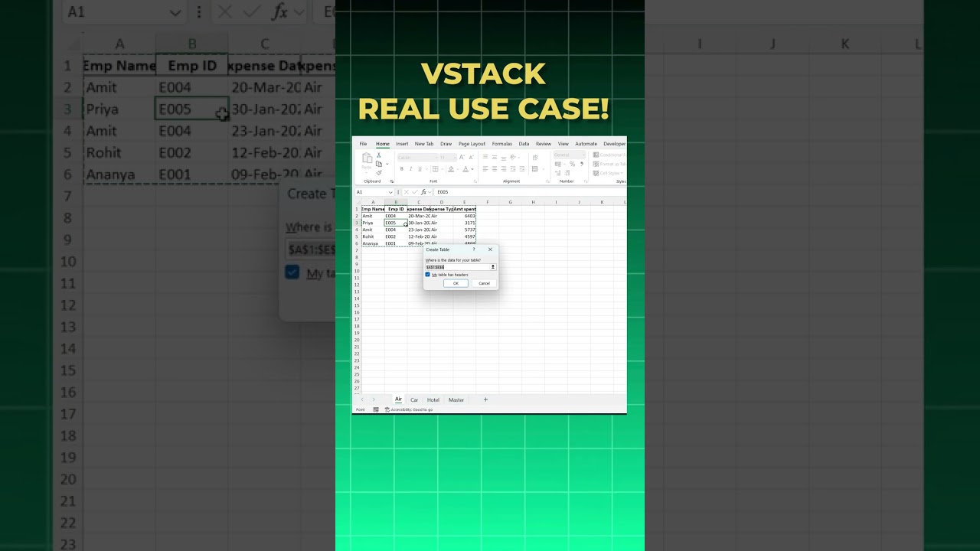
Task: Expand the Name Box dropdown arrow
Action: point(390,192)
